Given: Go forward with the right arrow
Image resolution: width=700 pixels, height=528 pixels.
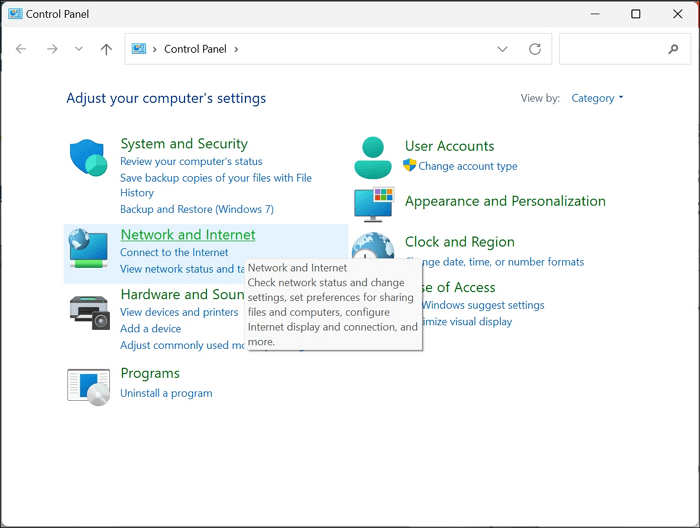Looking at the screenshot, I should click(52, 49).
